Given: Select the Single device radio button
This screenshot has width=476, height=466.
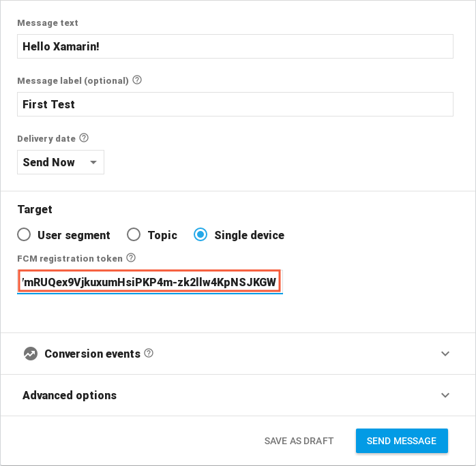Looking at the screenshot, I should tap(200, 235).
